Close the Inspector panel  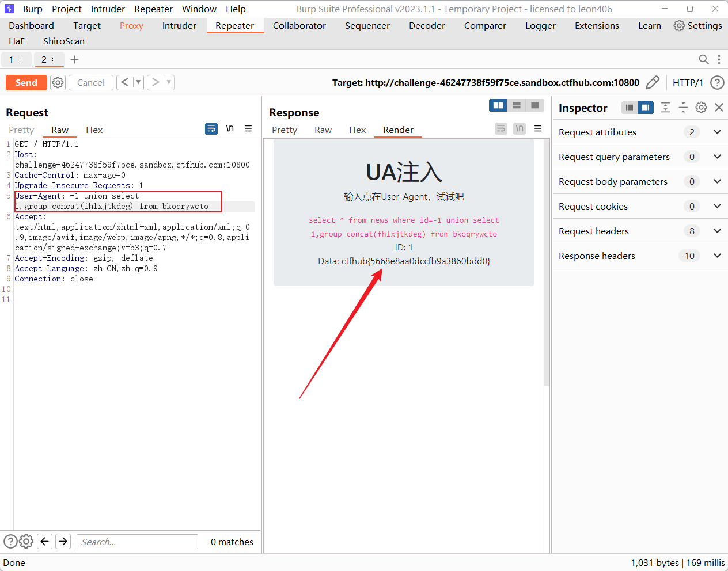pyautogui.click(x=719, y=107)
